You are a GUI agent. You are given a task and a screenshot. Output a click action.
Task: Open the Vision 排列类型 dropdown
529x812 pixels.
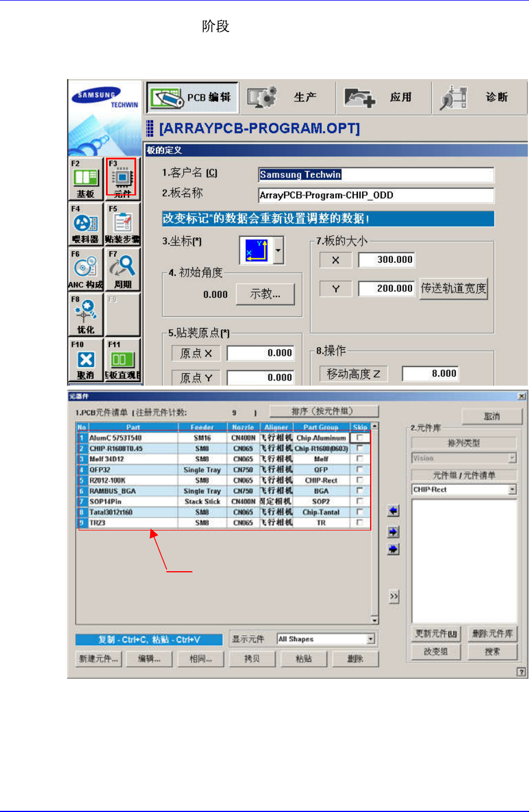512,458
